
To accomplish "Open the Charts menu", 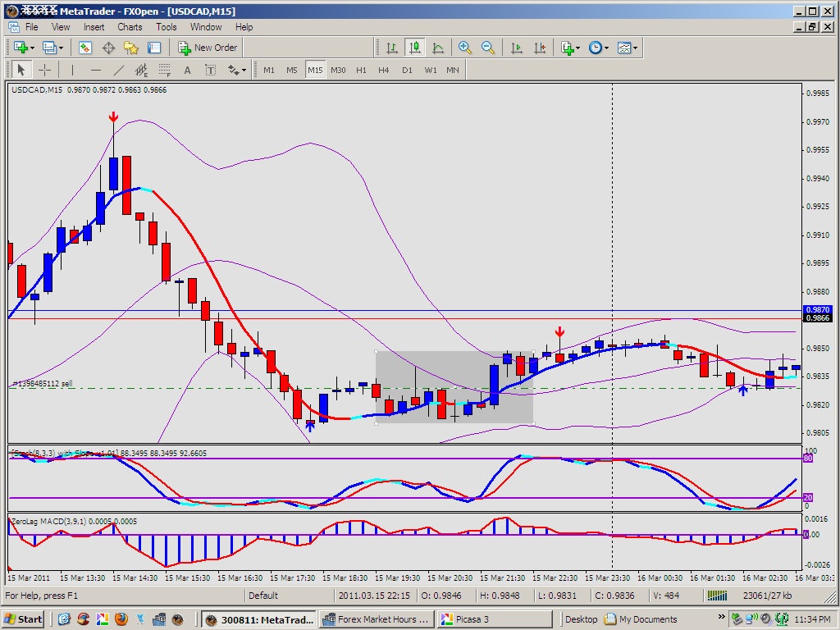I will (130, 27).
